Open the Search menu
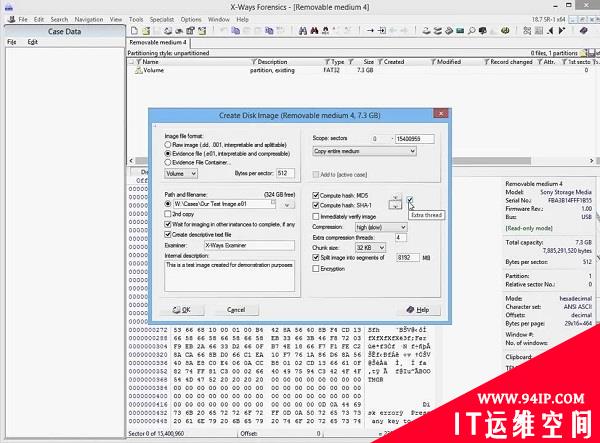The width and height of the screenshot is (600, 443). (x=59, y=19)
